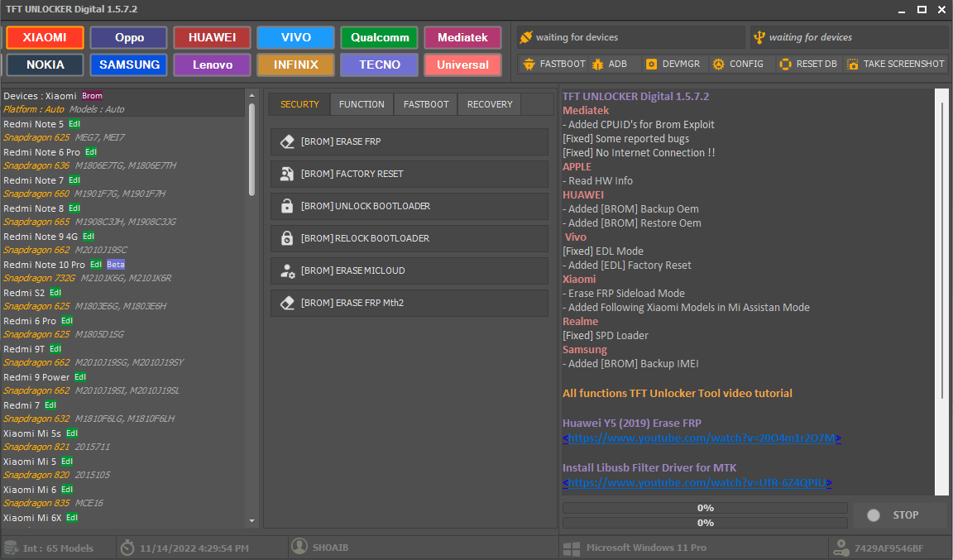Switch brand to SAMSUNG
Viewport: 953px width, 560px height.
tap(128, 65)
